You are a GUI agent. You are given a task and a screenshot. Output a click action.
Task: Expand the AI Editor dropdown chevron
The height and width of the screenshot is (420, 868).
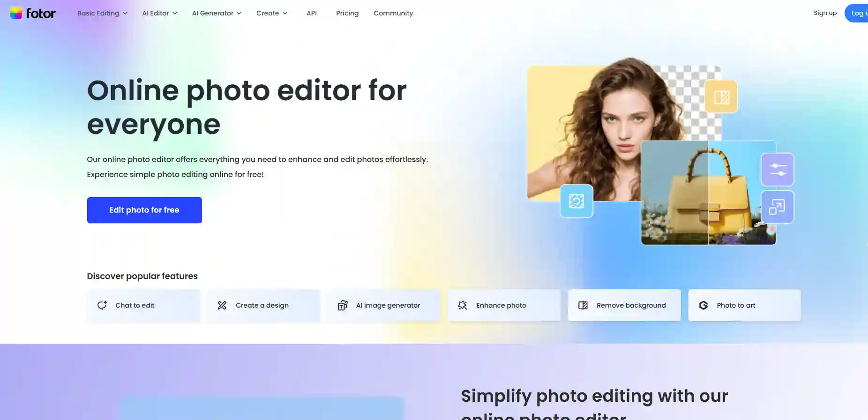(175, 14)
